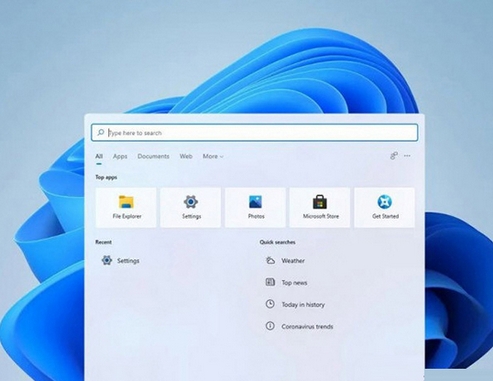The image size is (493, 381).
Task: Select the Web search tab
Action: tap(186, 156)
